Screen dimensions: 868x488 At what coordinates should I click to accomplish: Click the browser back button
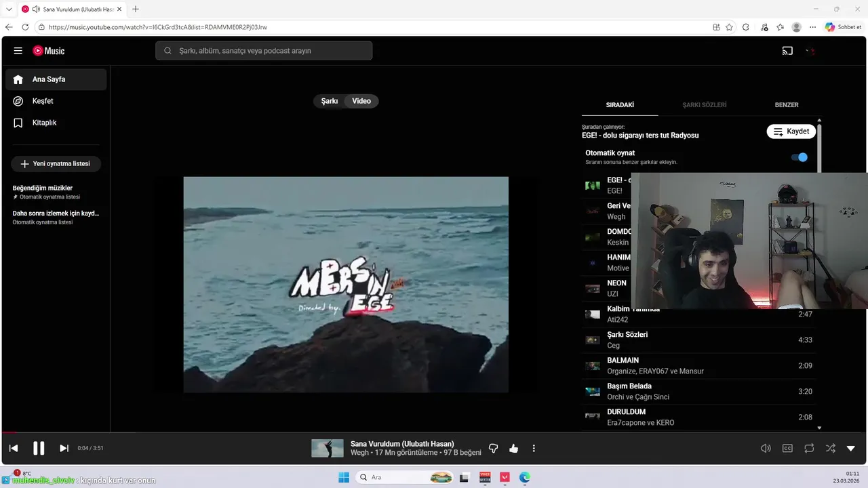9,27
